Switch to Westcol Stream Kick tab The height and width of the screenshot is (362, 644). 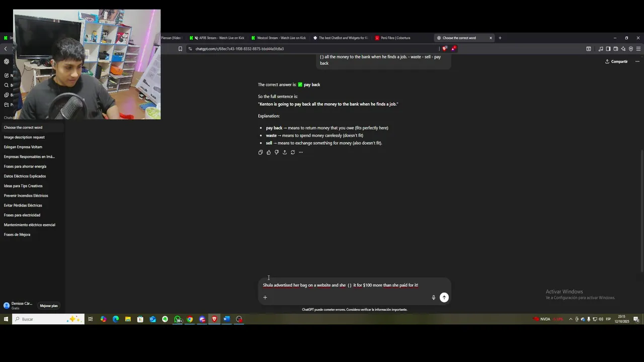click(x=279, y=38)
